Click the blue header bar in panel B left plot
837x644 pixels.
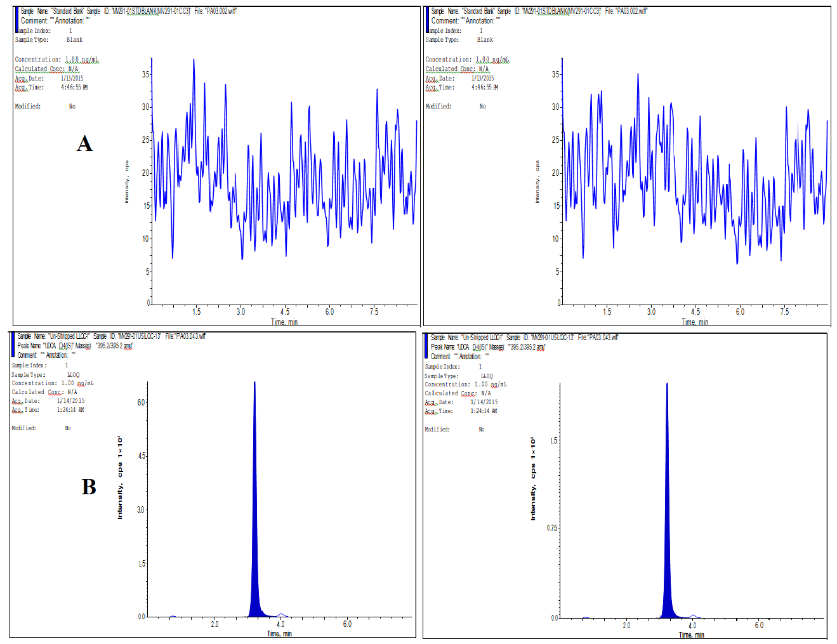(13, 345)
